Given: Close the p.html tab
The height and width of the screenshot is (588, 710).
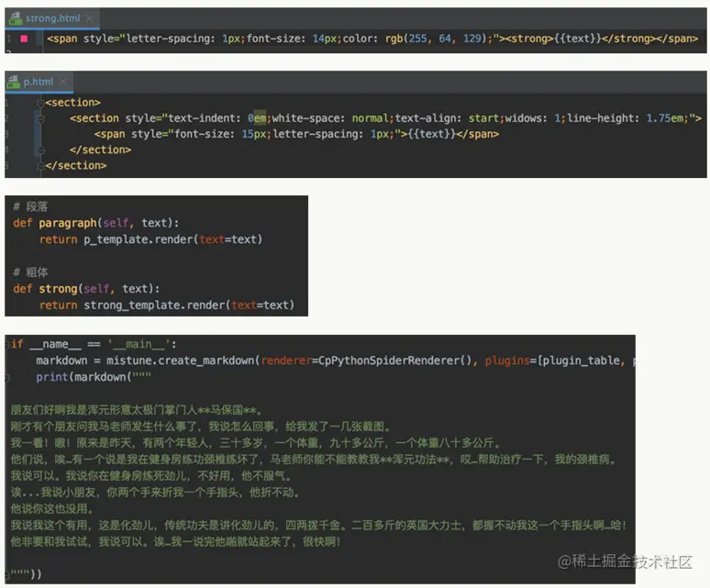Looking at the screenshot, I should tap(63, 82).
